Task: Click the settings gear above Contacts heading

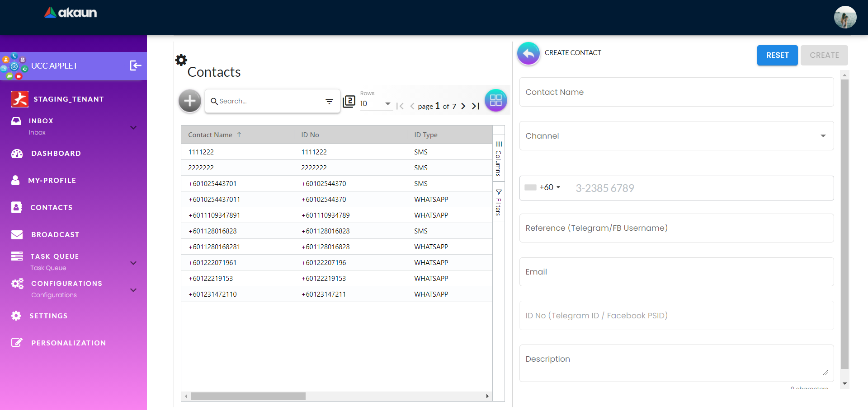Action: pos(181,60)
